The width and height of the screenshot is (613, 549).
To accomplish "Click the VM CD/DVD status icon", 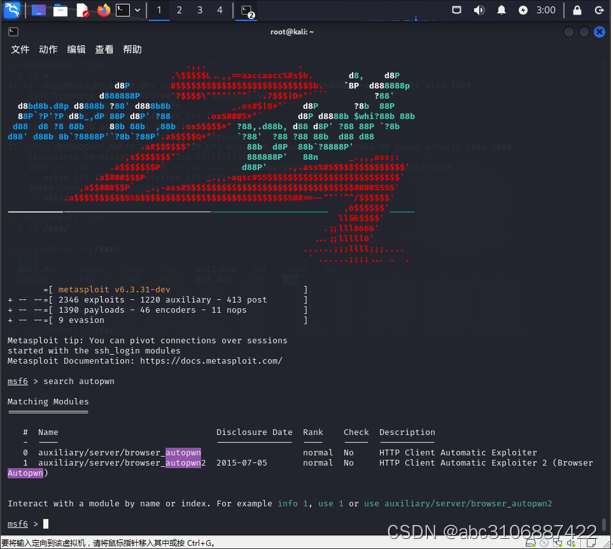I will click(x=544, y=543).
